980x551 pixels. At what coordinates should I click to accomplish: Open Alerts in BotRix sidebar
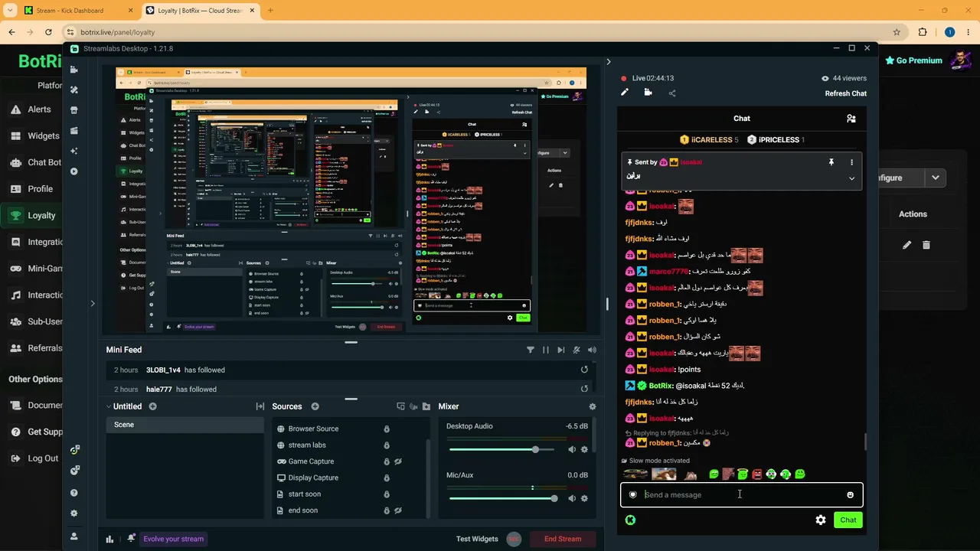[x=31, y=109]
